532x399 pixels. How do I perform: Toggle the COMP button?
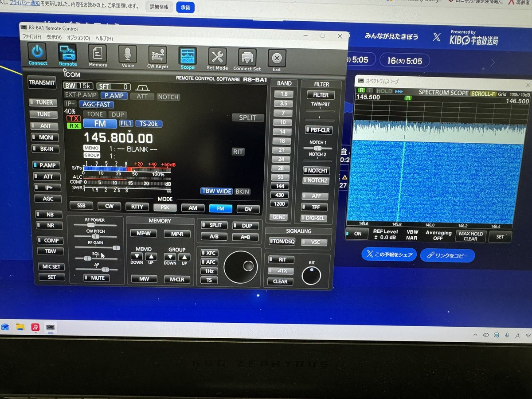coord(49,241)
